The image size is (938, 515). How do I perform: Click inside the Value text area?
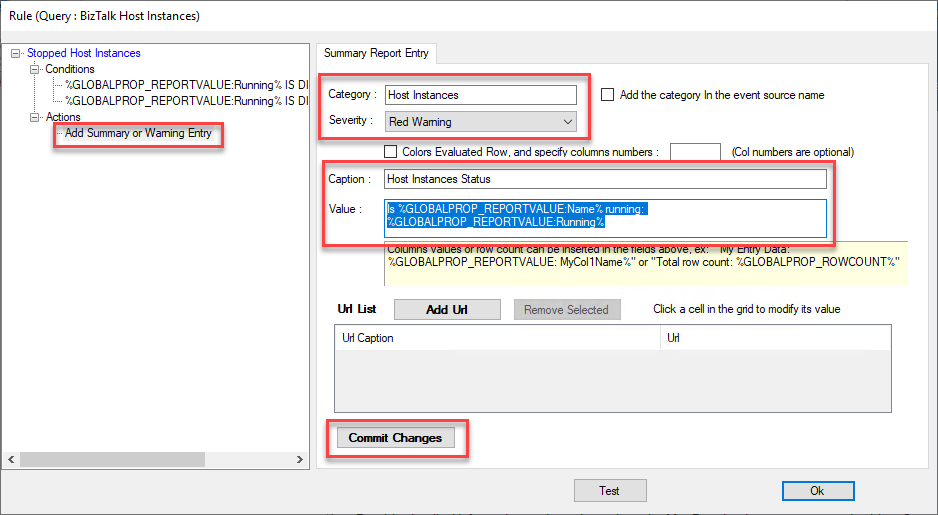[x=605, y=218]
